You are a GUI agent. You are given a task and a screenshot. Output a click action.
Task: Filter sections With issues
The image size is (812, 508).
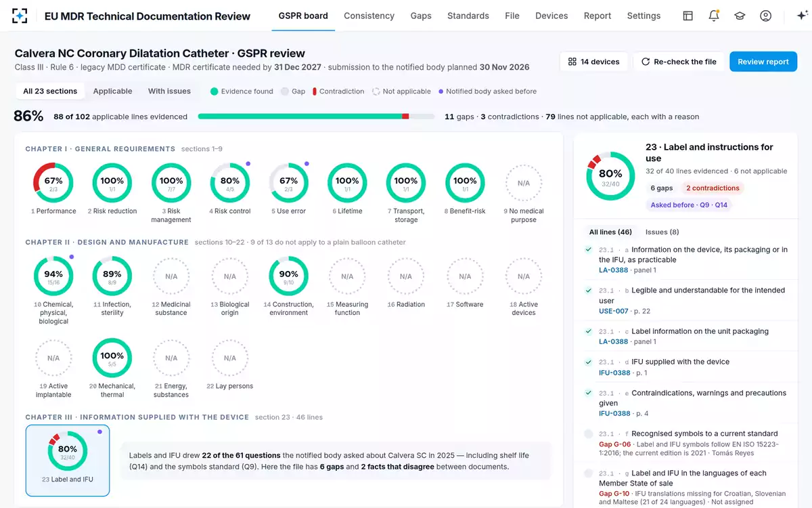click(169, 91)
